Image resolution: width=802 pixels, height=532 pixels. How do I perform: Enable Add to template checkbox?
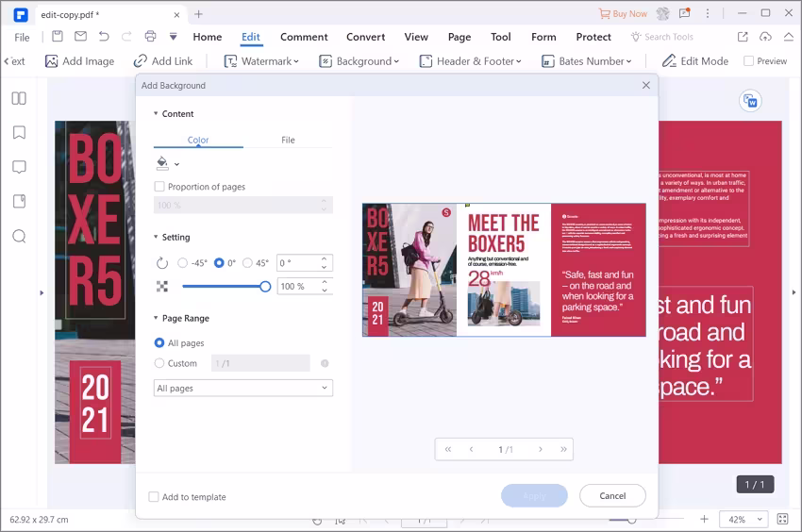(x=154, y=497)
